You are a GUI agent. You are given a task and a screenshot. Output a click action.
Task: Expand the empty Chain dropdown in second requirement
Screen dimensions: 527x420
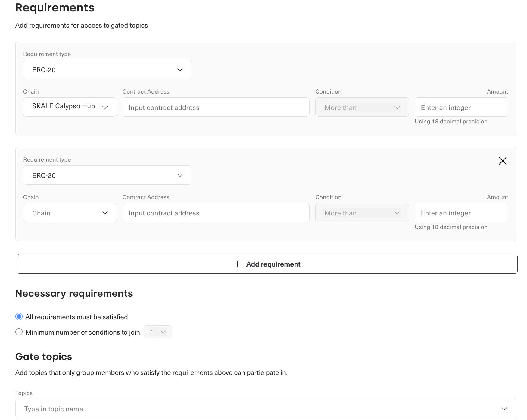(70, 213)
